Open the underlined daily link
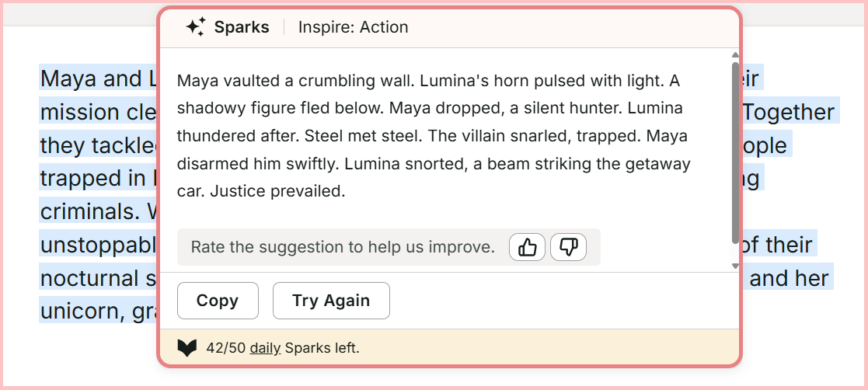This screenshot has height=390, width=868. tap(265, 349)
